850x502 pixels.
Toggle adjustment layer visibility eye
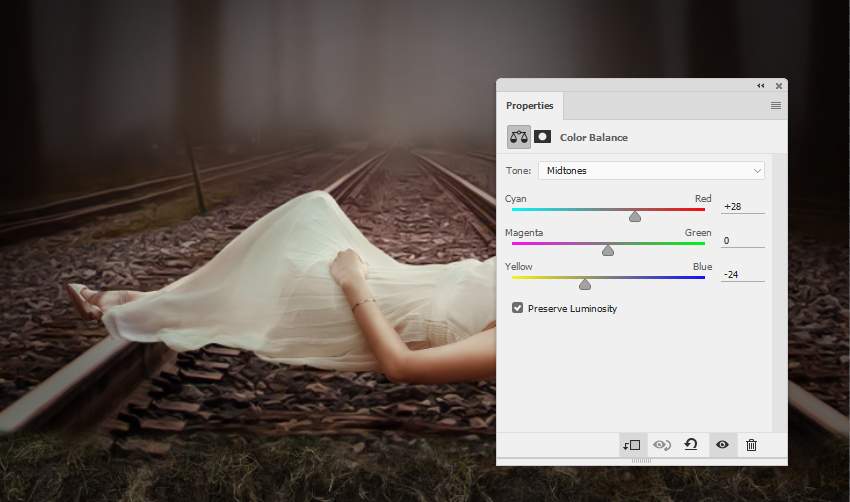[x=722, y=445]
